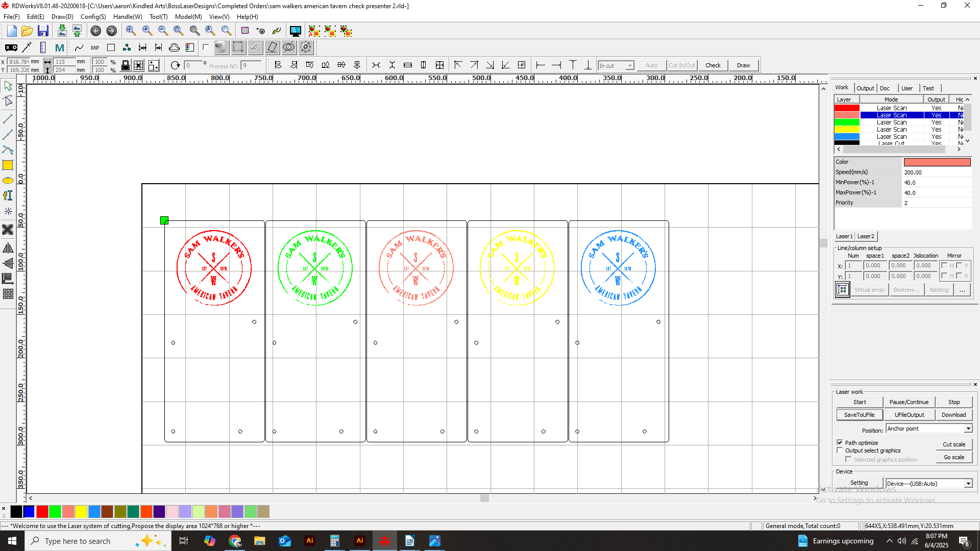980x551 pixels.
Task: Switch to the Test tab
Action: point(928,88)
